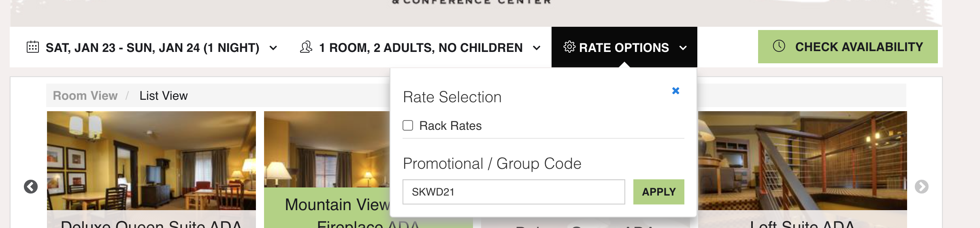Image resolution: width=980 pixels, height=228 pixels.
Task: Click the guests icon next to room count
Action: coord(306,47)
